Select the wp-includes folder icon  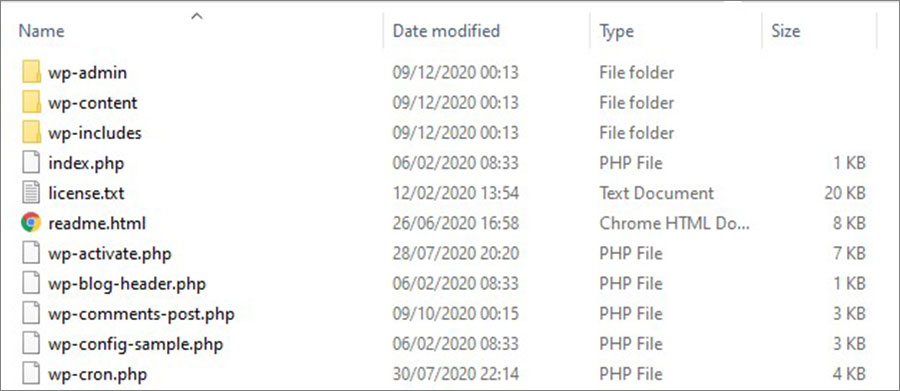click(x=32, y=133)
